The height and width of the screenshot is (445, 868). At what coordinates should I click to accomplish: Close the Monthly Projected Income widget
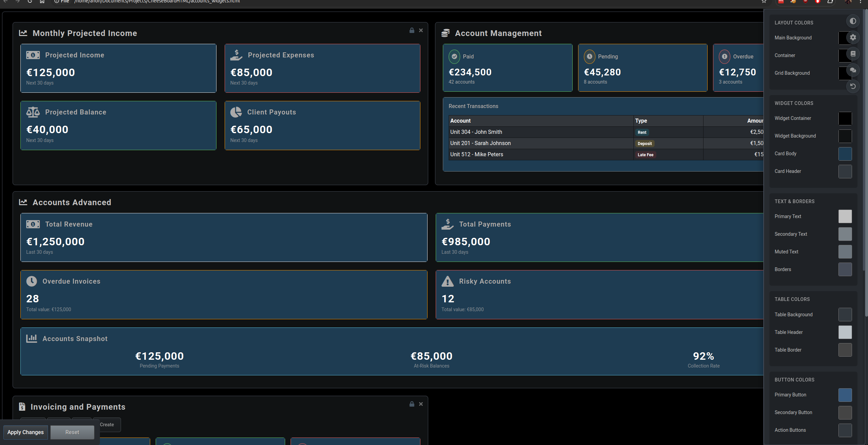tap(421, 30)
